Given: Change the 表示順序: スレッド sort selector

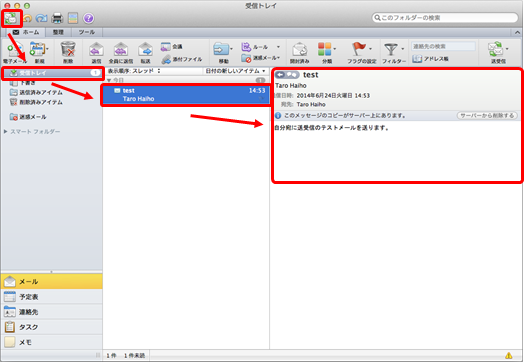Looking at the screenshot, I should pos(134,71).
